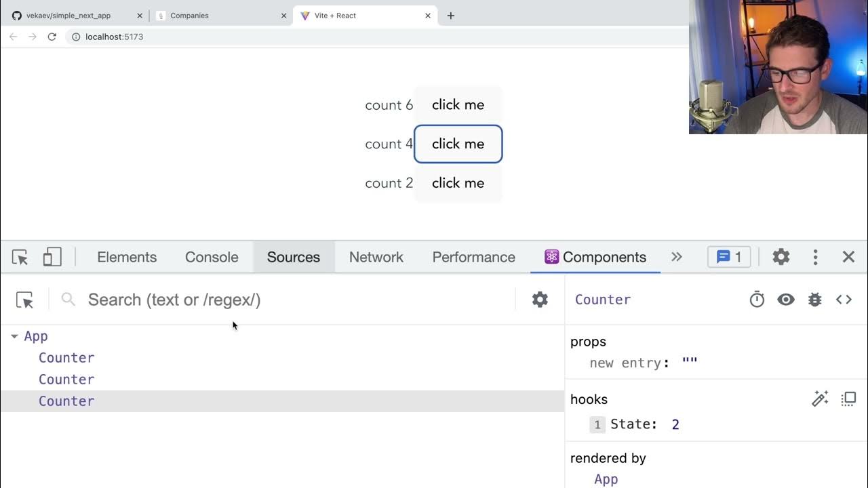
Task: Select the first Counter in component tree
Action: click(66, 358)
